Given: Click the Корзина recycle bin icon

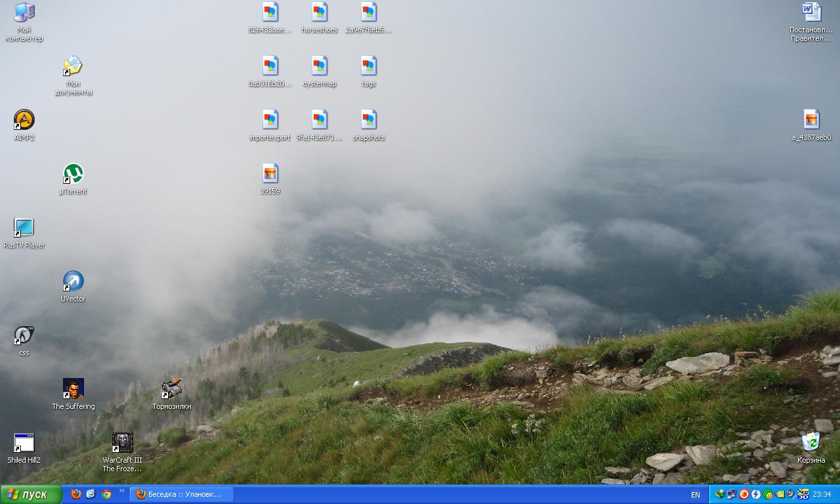Looking at the screenshot, I should pyautogui.click(x=811, y=443).
